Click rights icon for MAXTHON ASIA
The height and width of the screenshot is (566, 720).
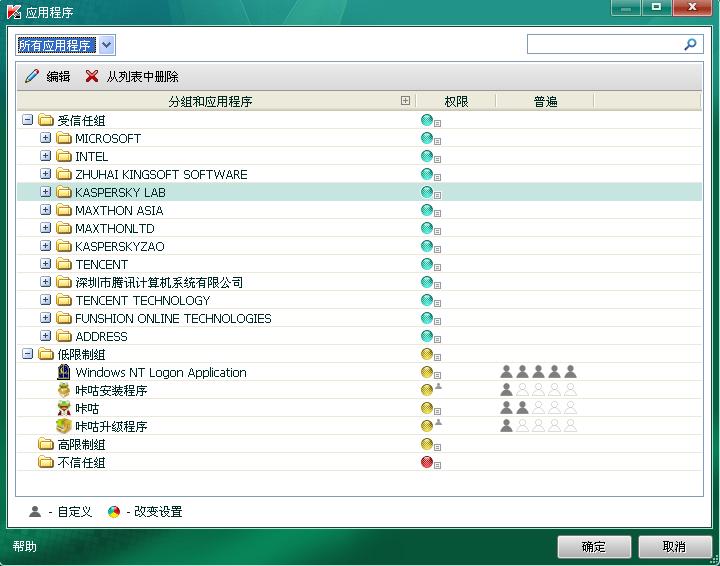pos(427,210)
